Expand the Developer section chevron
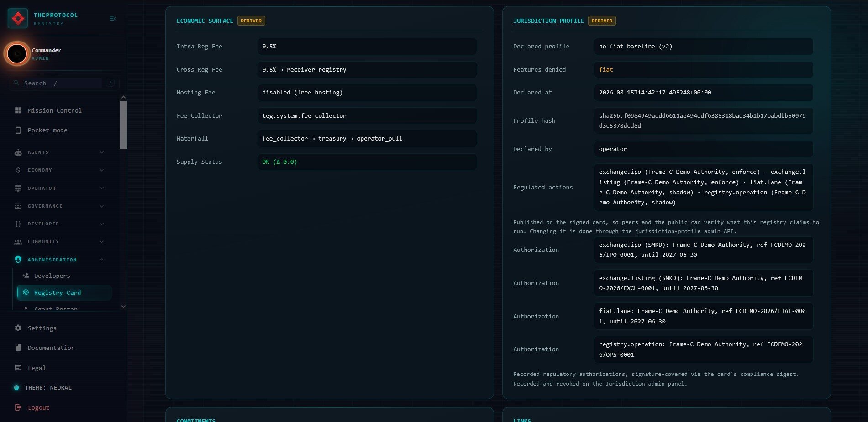The height and width of the screenshot is (422, 868). point(102,224)
